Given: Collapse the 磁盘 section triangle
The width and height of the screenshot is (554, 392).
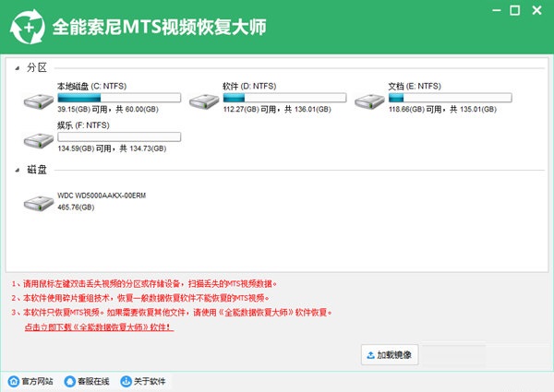Looking at the screenshot, I should 18,170.
